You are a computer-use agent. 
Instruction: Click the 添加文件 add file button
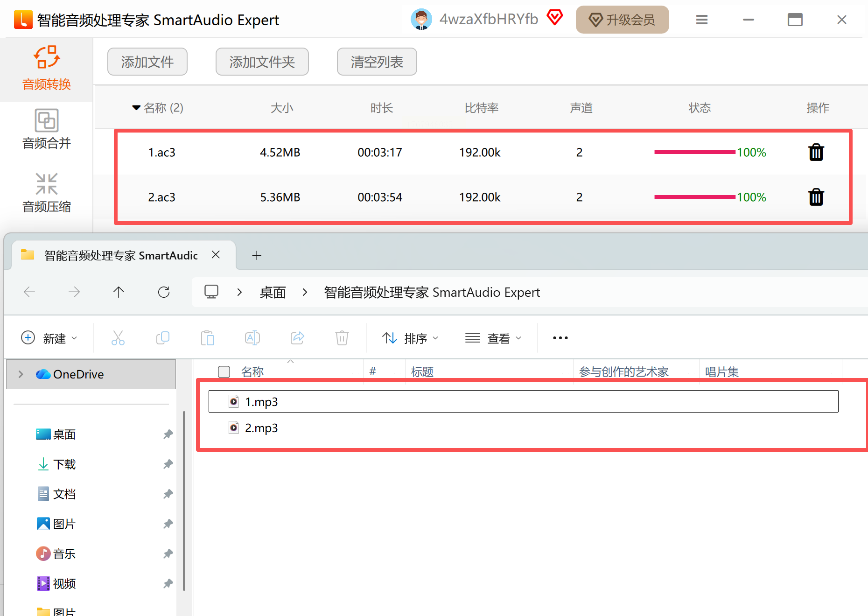tap(147, 62)
